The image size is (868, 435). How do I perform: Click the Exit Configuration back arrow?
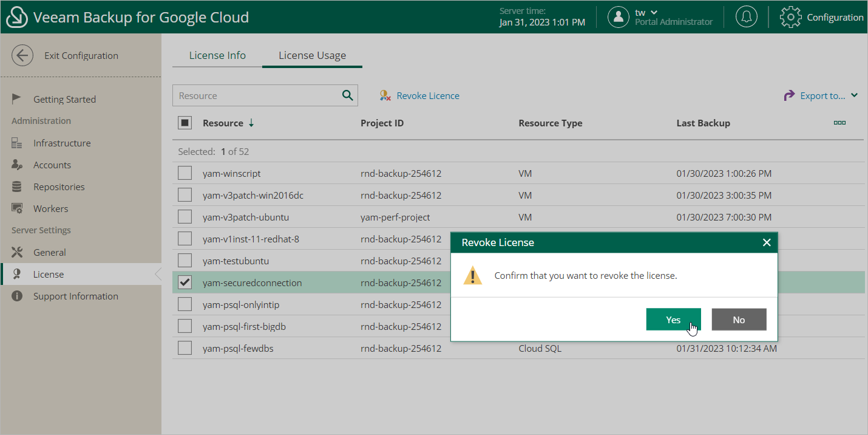pyautogui.click(x=22, y=55)
